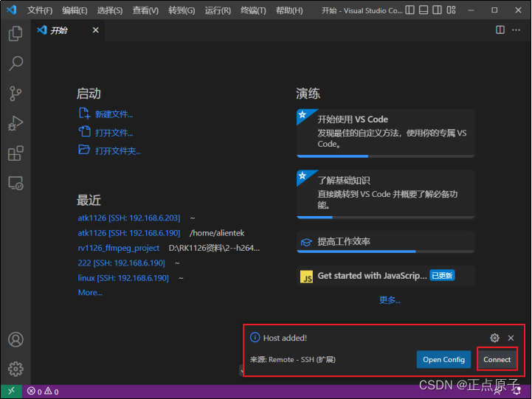Select the 开始 editor tab
The image size is (532, 399).
click(68, 30)
